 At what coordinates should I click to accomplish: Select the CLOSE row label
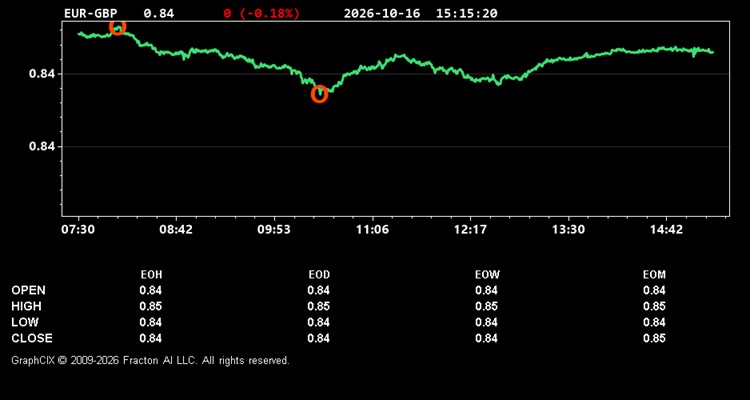click(32, 338)
